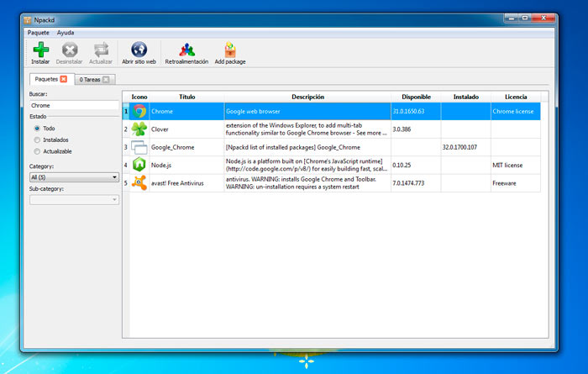This screenshot has height=374, width=588.
Task: Minimize the Npackd window
Action: (512, 18)
